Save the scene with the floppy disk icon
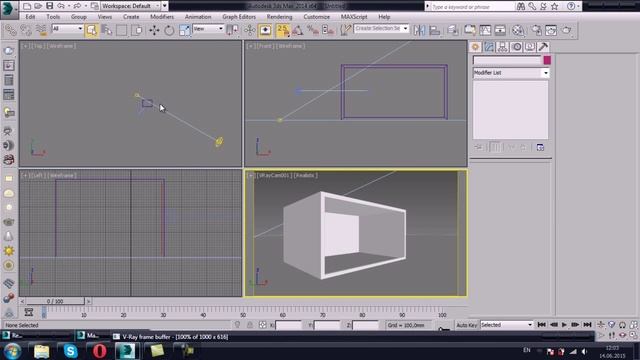The image size is (640, 360). (49, 6)
